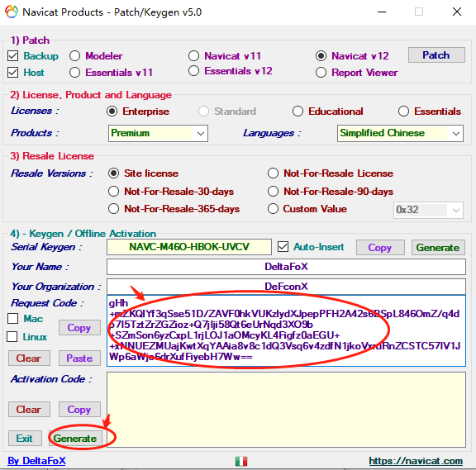Copy the Activation Code
Image resolution: width=476 pixels, height=470 pixels.
pyautogui.click(x=79, y=410)
